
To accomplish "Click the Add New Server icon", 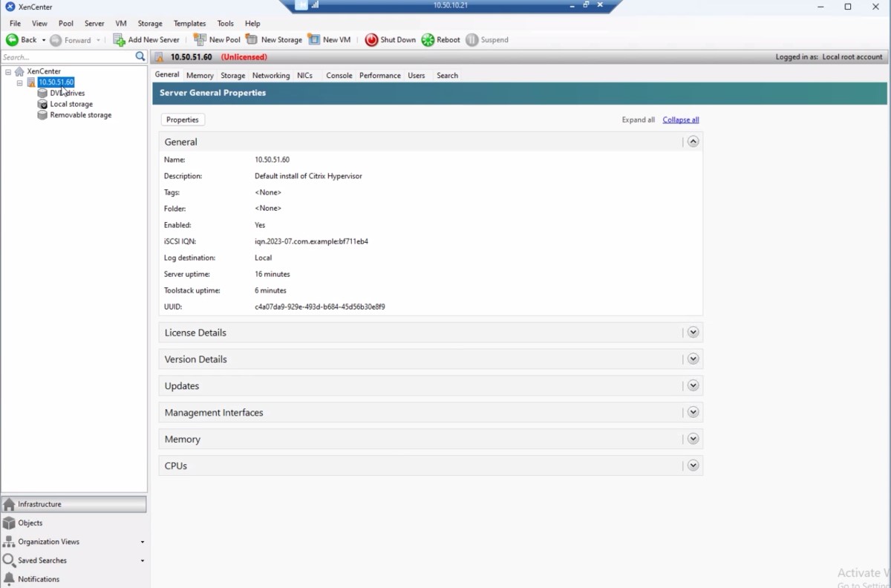I will pyautogui.click(x=117, y=39).
